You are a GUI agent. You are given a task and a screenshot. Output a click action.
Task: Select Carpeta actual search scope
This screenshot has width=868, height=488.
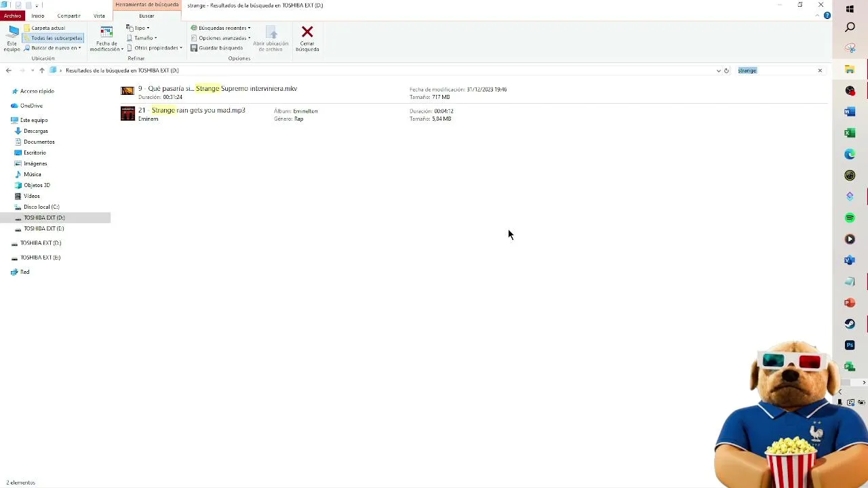(x=44, y=28)
